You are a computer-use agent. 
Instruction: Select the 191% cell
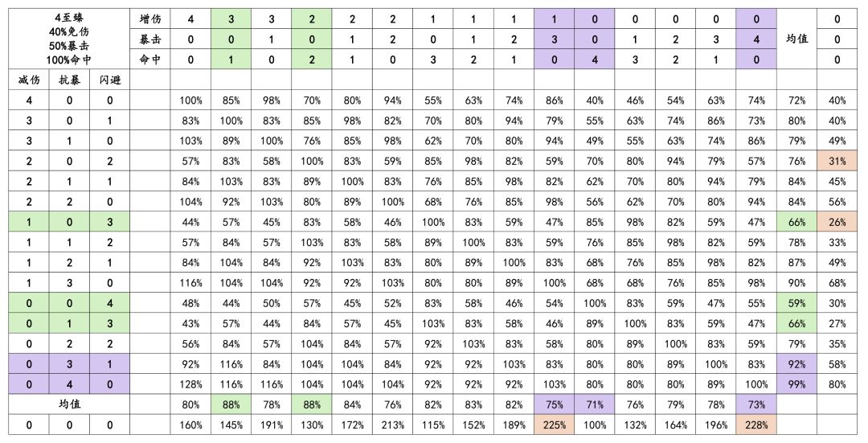272,425
